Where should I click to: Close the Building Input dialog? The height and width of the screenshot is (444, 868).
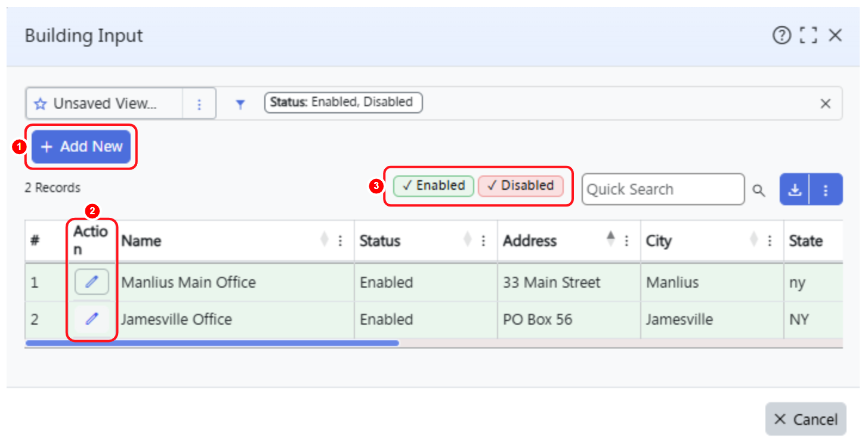pos(835,36)
